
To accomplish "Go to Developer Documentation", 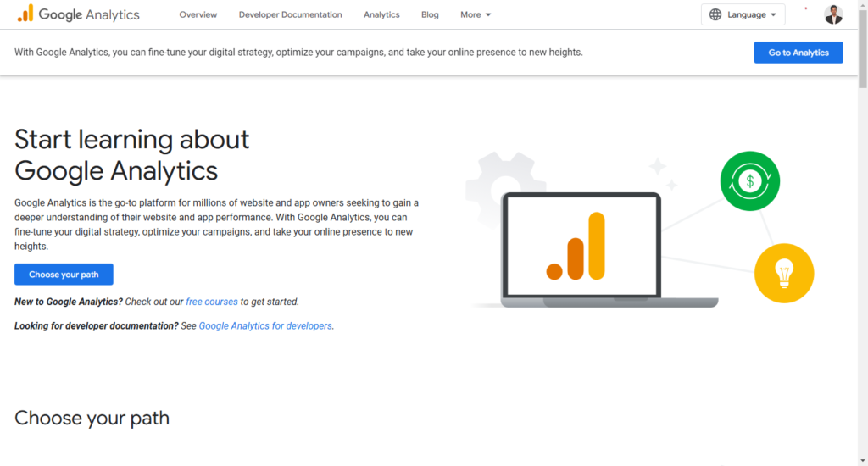I will 290,15.
